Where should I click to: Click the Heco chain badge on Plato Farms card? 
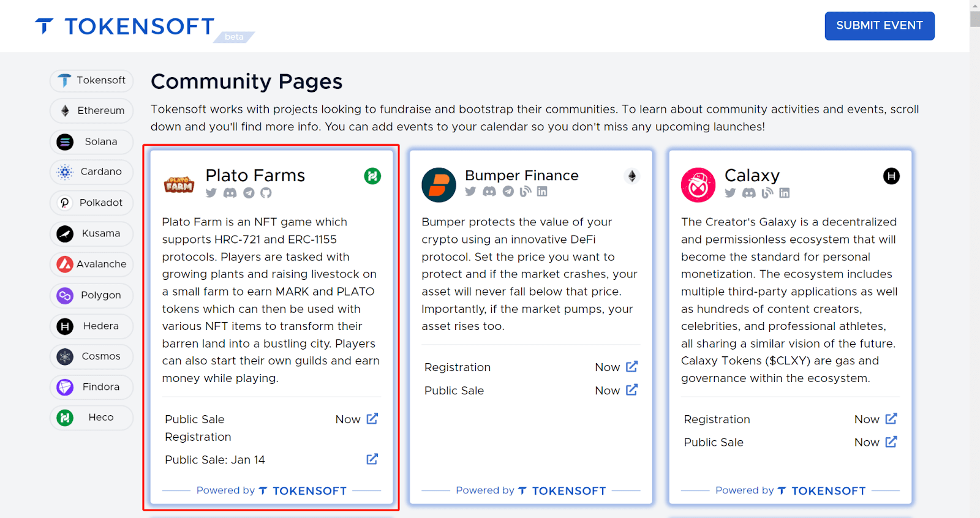coord(372,176)
